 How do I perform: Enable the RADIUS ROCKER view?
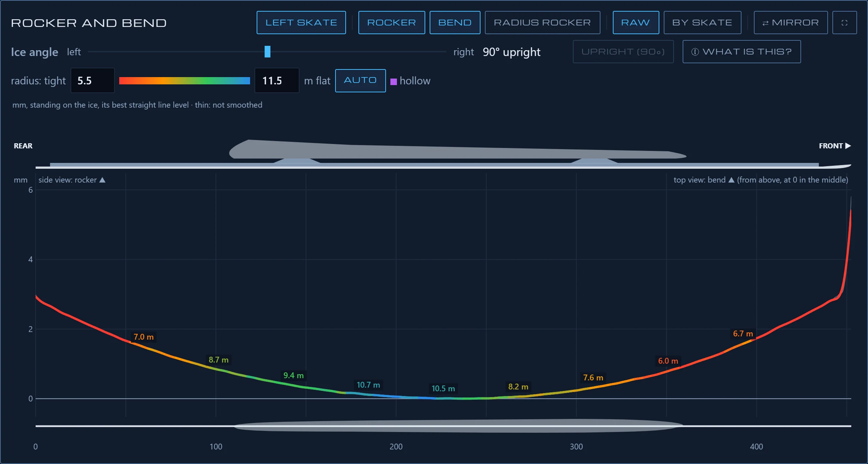coord(542,23)
